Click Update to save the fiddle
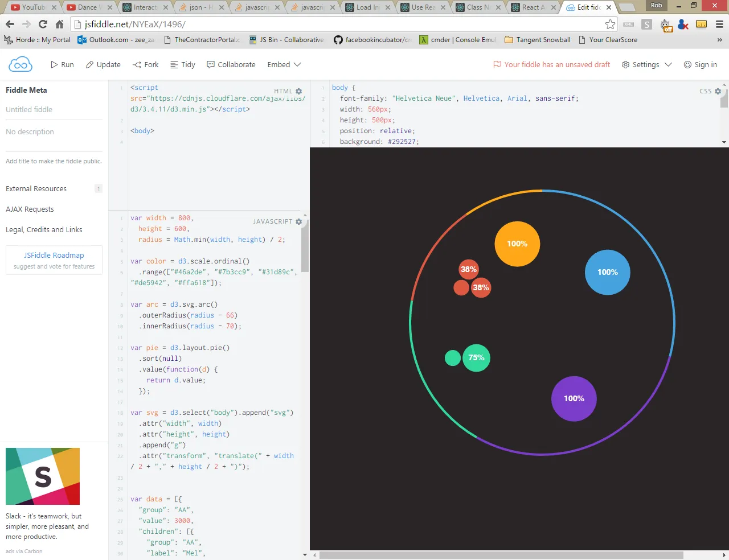This screenshot has height=560, width=729. [x=103, y=64]
